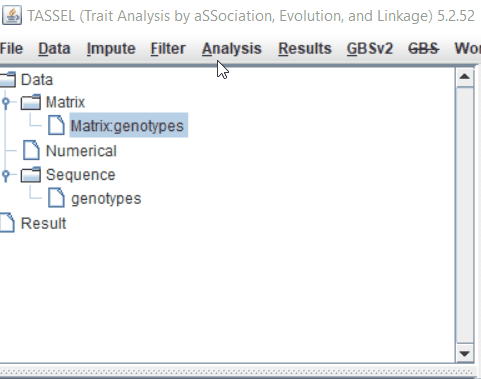The width and height of the screenshot is (481, 379).
Task: Click the Java app icon in title bar
Action: coord(12,15)
